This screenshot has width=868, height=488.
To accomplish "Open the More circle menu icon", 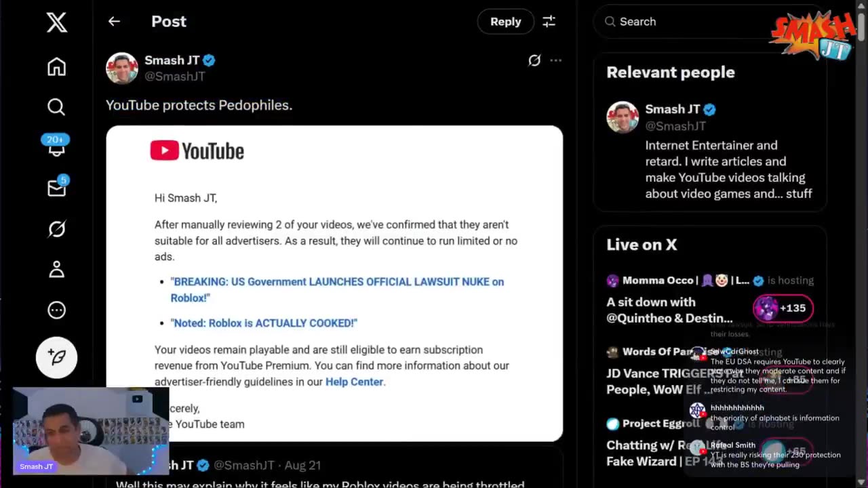I will click(x=57, y=310).
